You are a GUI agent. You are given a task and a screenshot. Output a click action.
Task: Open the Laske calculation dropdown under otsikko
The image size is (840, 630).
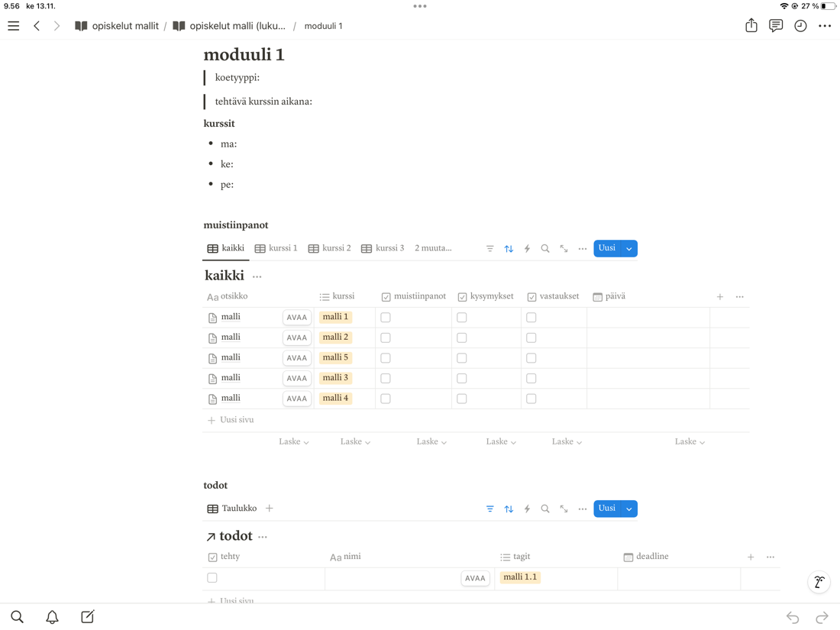pos(293,441)
